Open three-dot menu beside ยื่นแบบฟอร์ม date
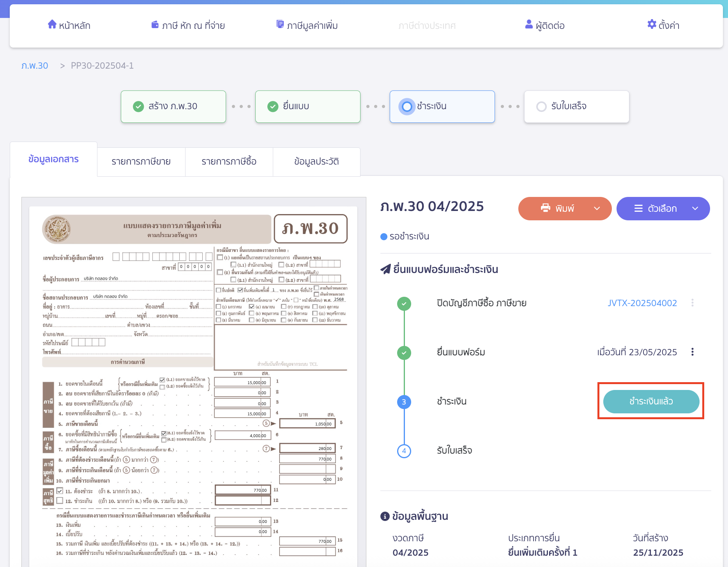 692,352
